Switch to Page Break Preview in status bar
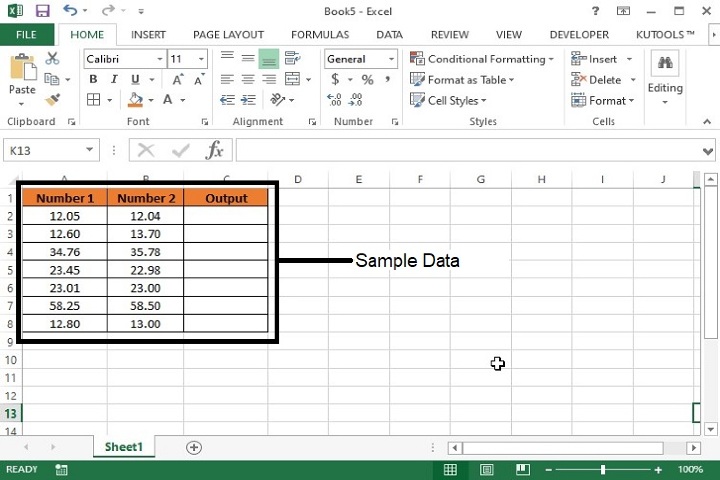720x480 pixels. click(x=523, y=469)
